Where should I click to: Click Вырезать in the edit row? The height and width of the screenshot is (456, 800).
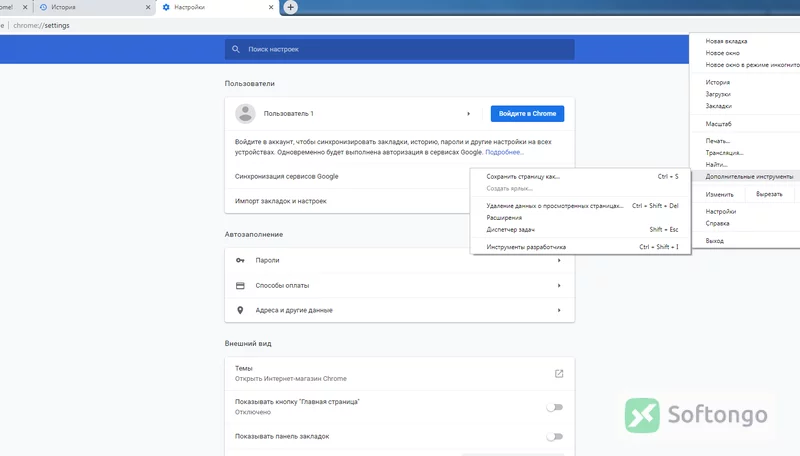click(769, 194)
